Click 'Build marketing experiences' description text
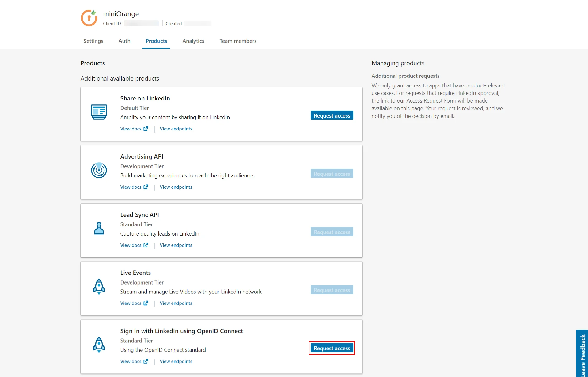The height and width of the screenshot is (377, 588). pos(187,175)
